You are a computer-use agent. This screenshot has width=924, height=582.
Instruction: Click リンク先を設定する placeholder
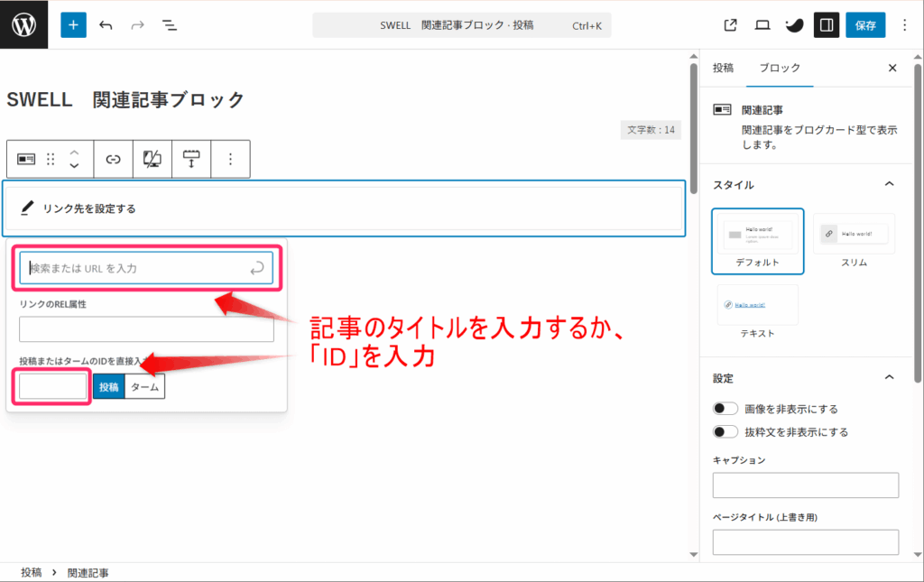[x=88, y=208]
